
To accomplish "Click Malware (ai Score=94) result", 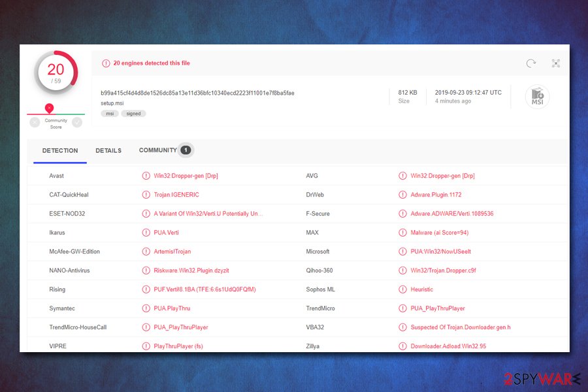I will 440,233.
